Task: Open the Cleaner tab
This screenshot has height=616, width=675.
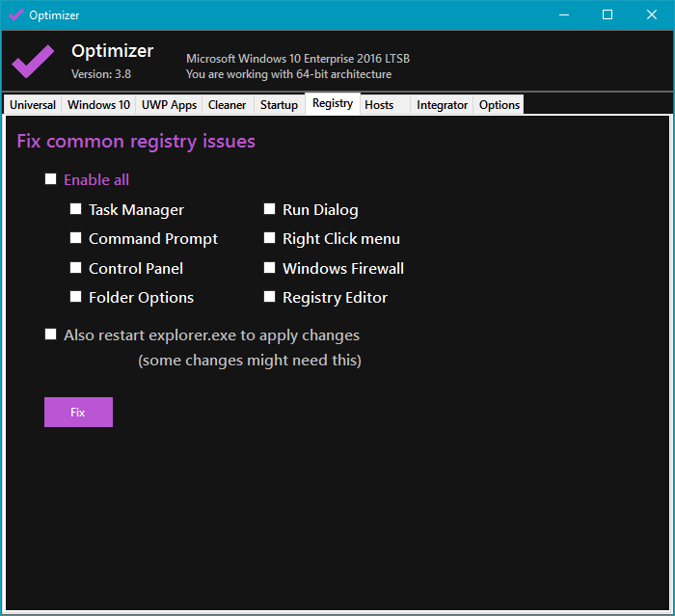Action: click(228, 105)
